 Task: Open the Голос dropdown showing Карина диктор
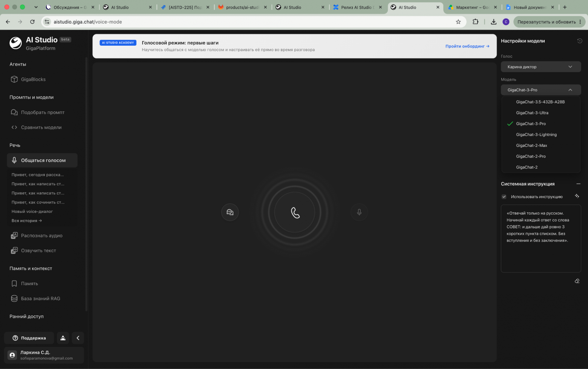pyautogui.click(x=541, y=67)
